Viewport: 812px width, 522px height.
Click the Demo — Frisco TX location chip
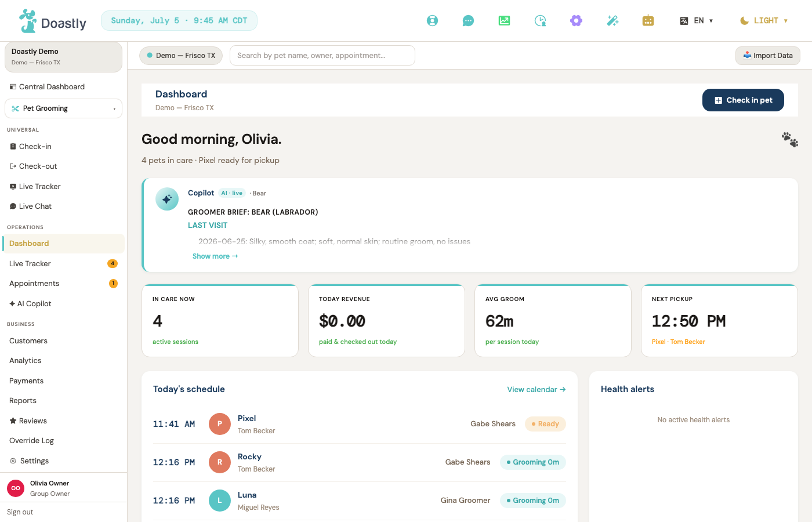(181, 56)
